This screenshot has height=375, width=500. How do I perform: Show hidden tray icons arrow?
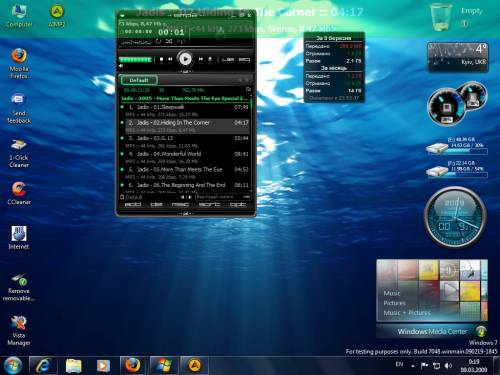(413, 366)
